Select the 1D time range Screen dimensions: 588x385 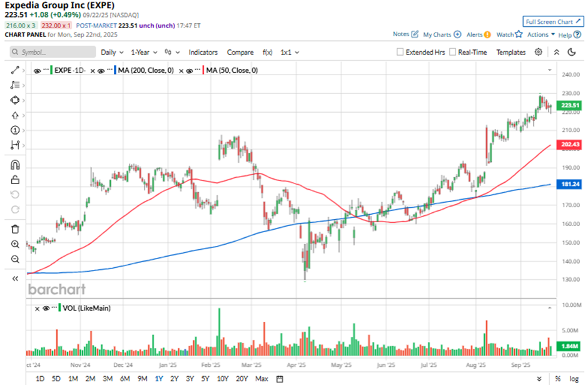coord(40,379)
